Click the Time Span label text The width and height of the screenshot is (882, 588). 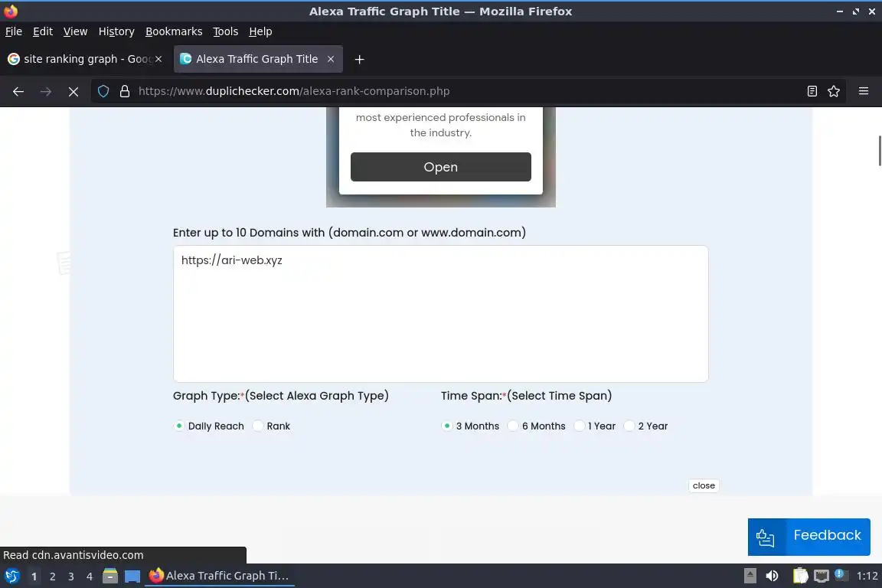pyautogui.click(x=527, y=396)
